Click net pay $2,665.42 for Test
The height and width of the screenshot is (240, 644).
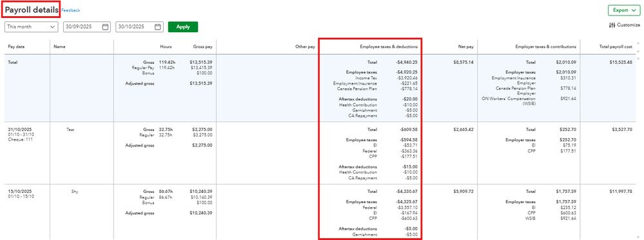coord(463,129)
